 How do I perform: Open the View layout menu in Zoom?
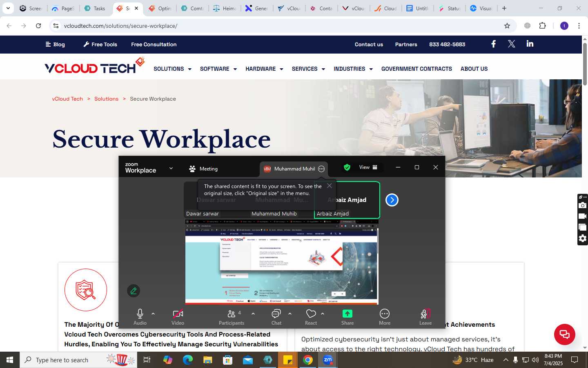(x=368, y=167)
